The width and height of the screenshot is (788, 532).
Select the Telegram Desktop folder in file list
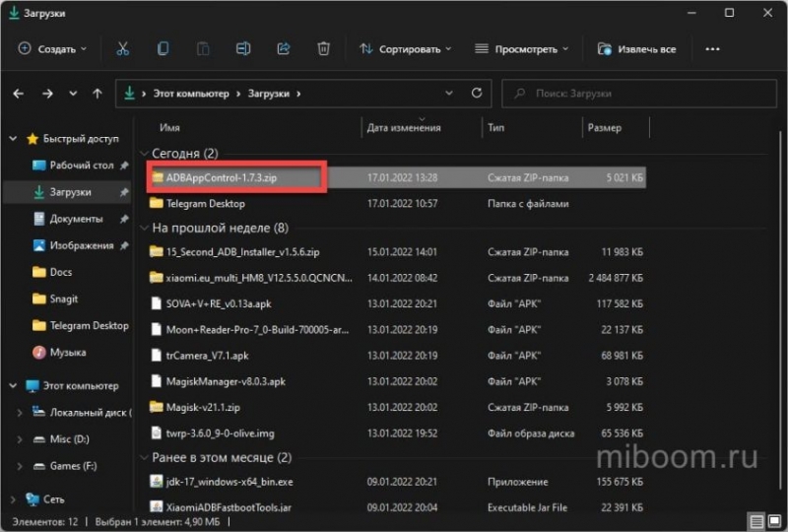coord(397,204)
